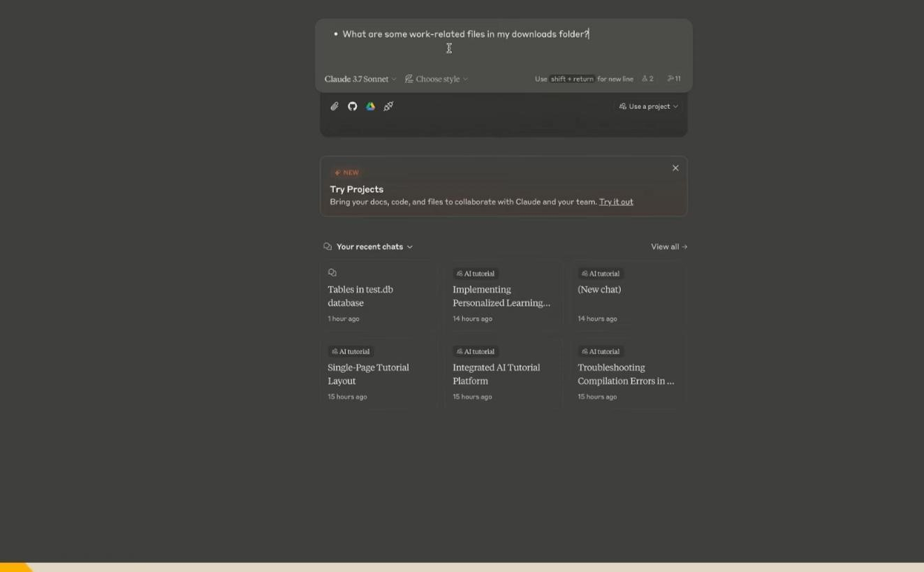924x572 pixels.
Task: Attach a file using the paperclip icon
Action: coord(335,106)
